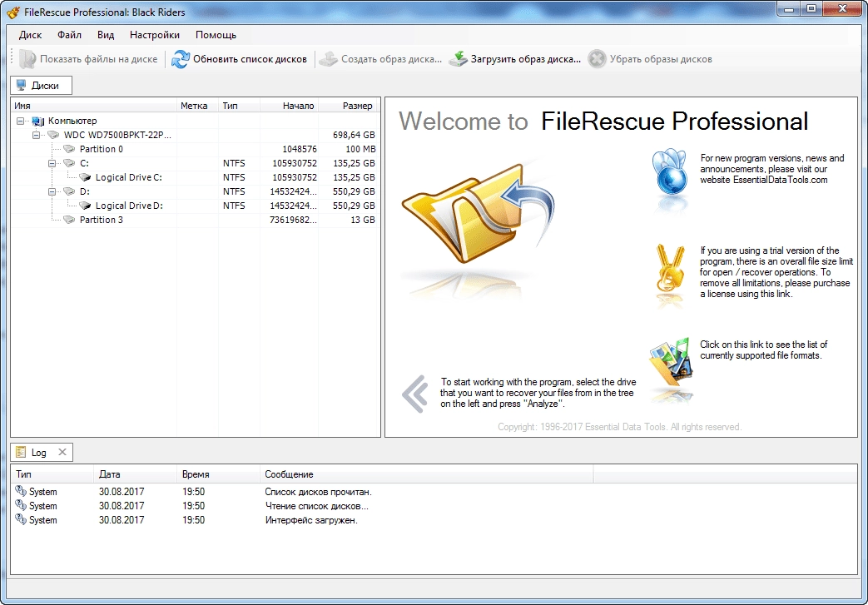This screenshot has height=605, width=868.
Task: Click the System icon for Чтение список дисков
Action: point(21,505)
